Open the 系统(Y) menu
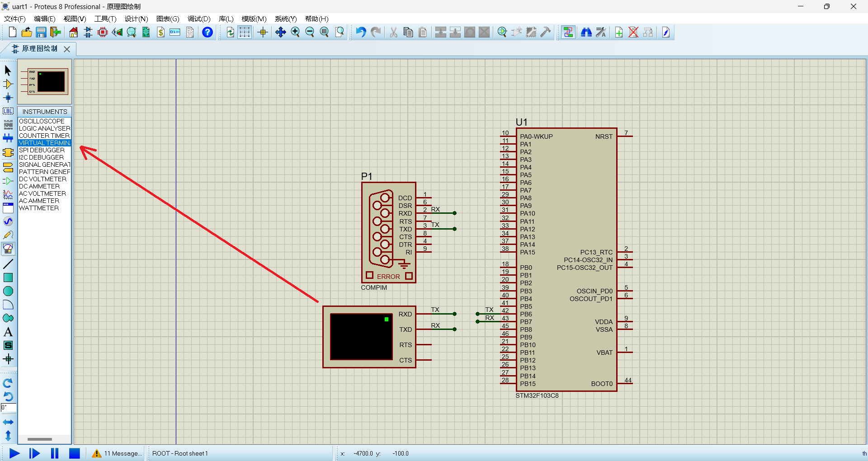This screenshot has height=461, width=868. point(286,19)
